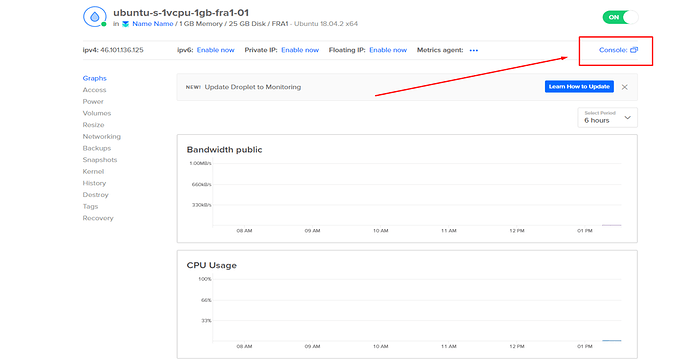Toggle the droplet ON power switch
This screenshot has height=364, width=690.
tap(620, 17)
